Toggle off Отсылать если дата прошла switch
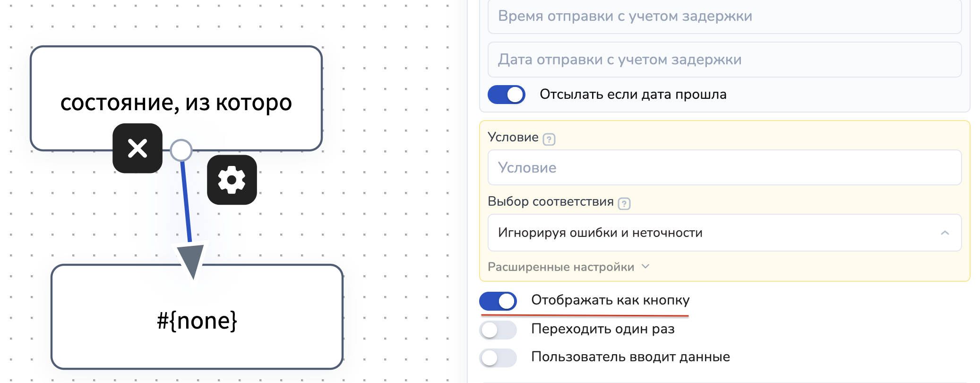Screen dimensions: 980x383 (506, 95)
